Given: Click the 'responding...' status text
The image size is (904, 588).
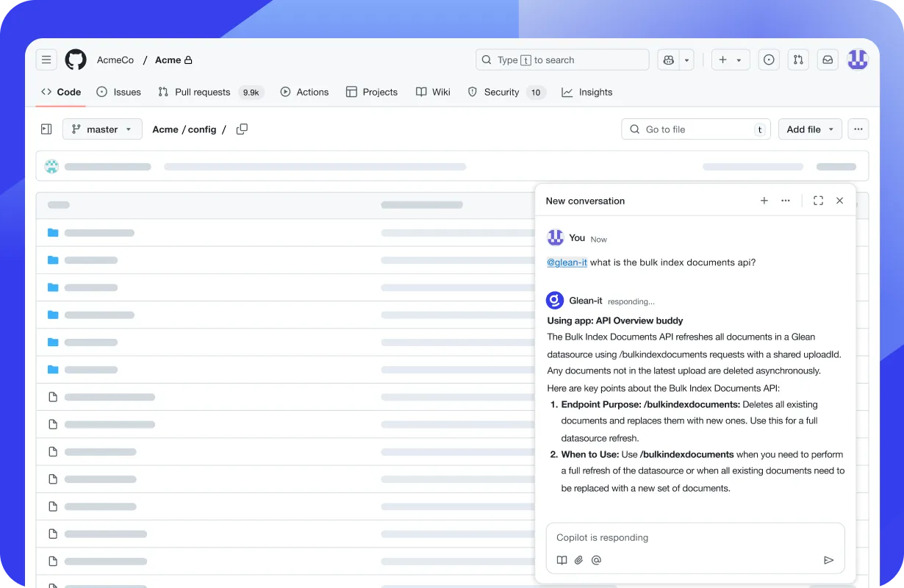Looking at the screenshot, I should point(631,301).
